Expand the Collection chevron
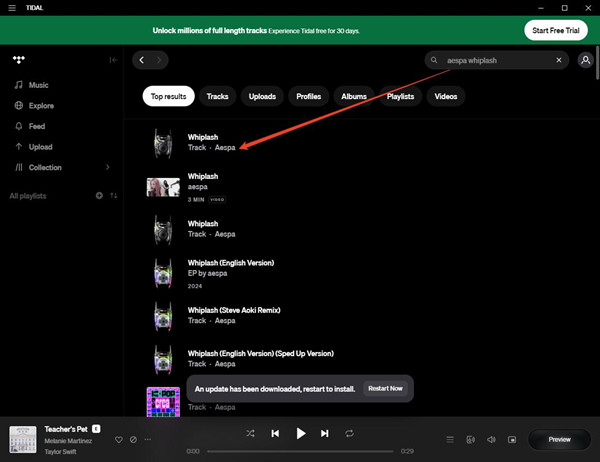This screenshot has width=600, height=462. tap(108, 167)
